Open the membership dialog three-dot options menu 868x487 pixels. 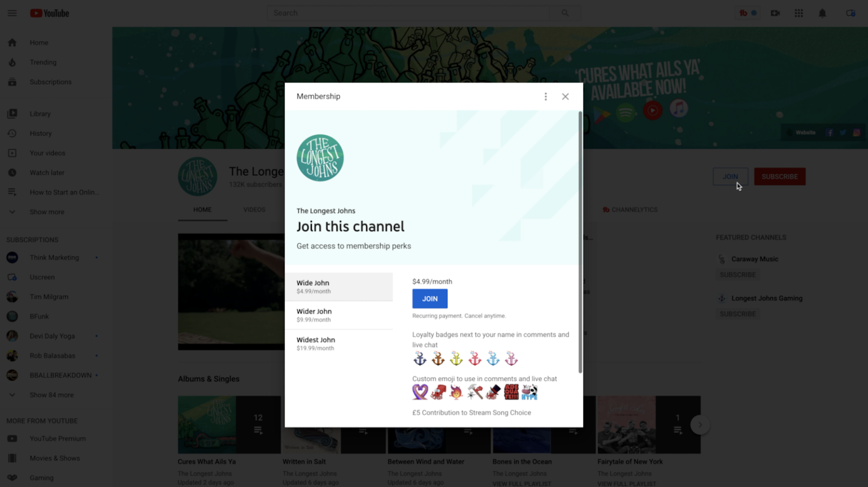545,97
